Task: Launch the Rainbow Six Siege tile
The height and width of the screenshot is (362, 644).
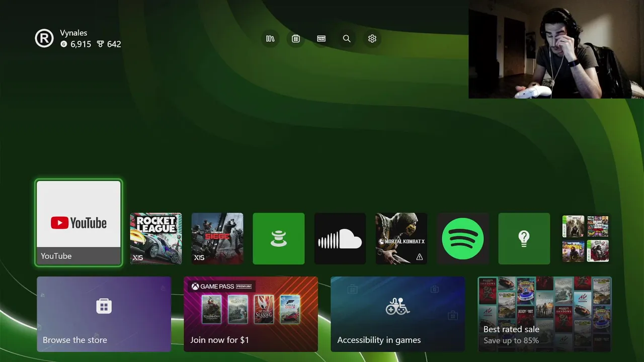Action: pos(217,238)
